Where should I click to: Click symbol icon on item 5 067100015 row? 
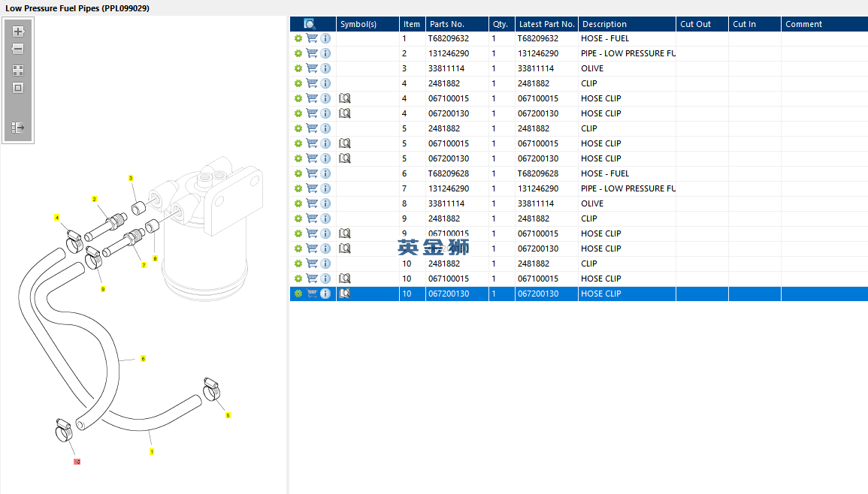click(x=345, y=143)
